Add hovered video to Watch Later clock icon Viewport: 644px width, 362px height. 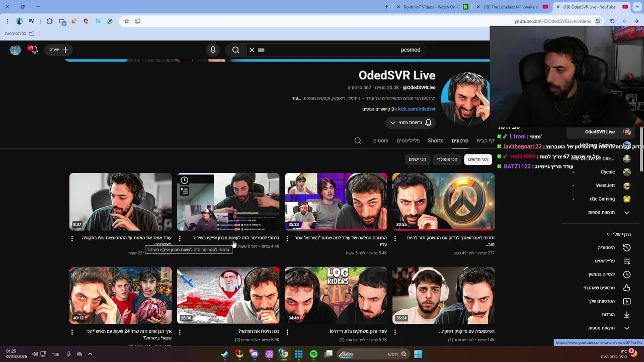(x=185, y=180)
